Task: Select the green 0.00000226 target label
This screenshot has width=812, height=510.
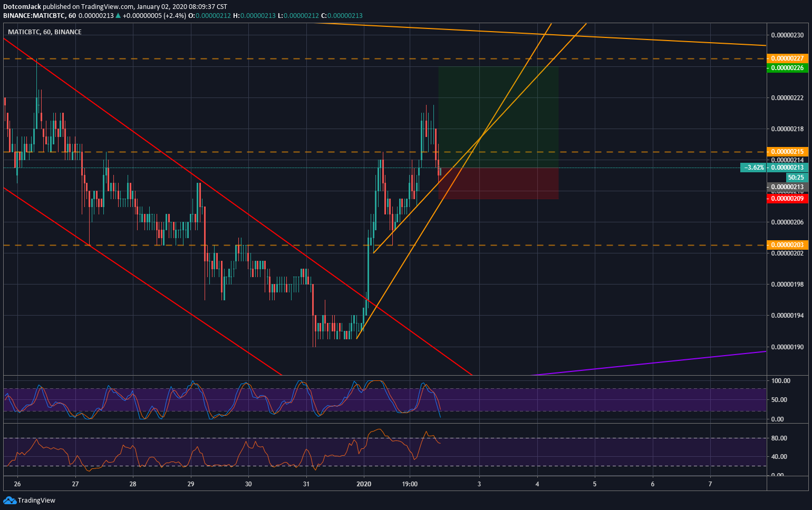Action: pyautogui.click(x=787, y=68)
